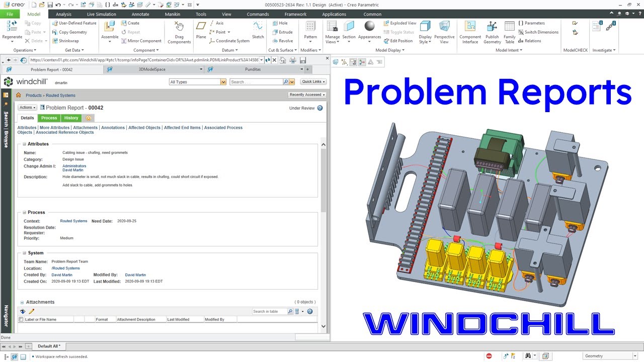
Task: Click the browser URL address field
Action: pyautogui.click(x=146, y=60)
